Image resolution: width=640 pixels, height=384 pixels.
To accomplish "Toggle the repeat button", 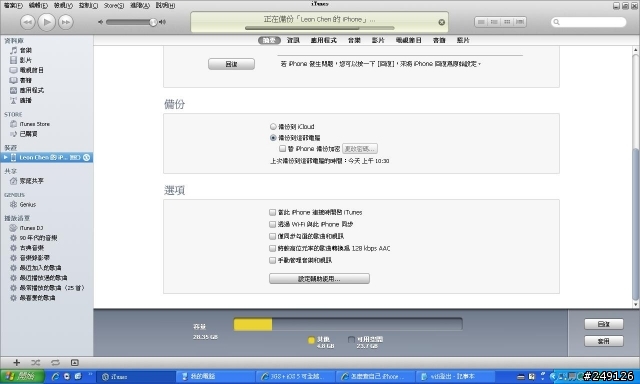I will click(x=55, y=362).
